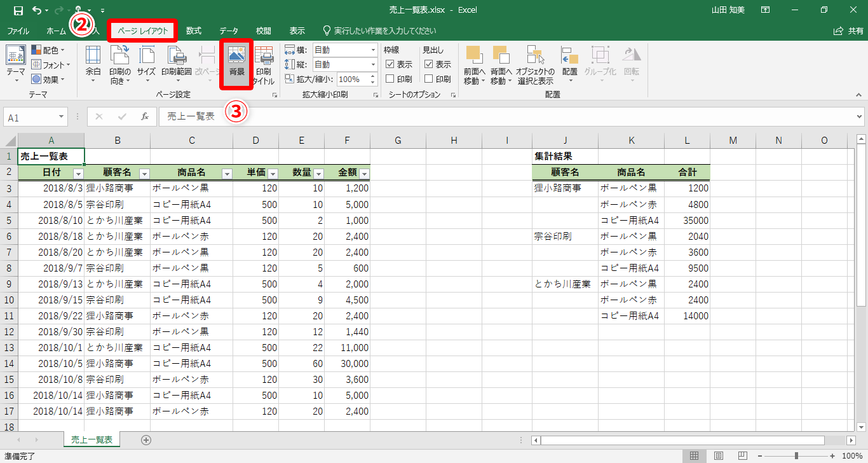Open the Themes (テーマ) gallery
The image size is (868, 463).
(16, 64)
